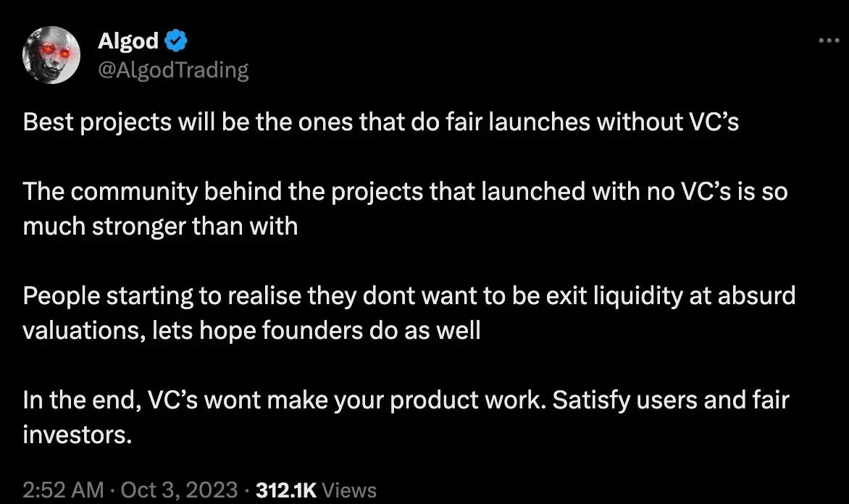Click the "In the end, VC's wont" line

pyautogui.click(x=406, y=400)
